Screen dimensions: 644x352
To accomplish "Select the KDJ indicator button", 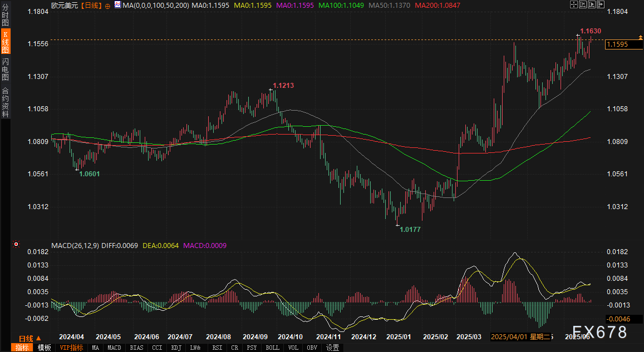I will 176,348.
